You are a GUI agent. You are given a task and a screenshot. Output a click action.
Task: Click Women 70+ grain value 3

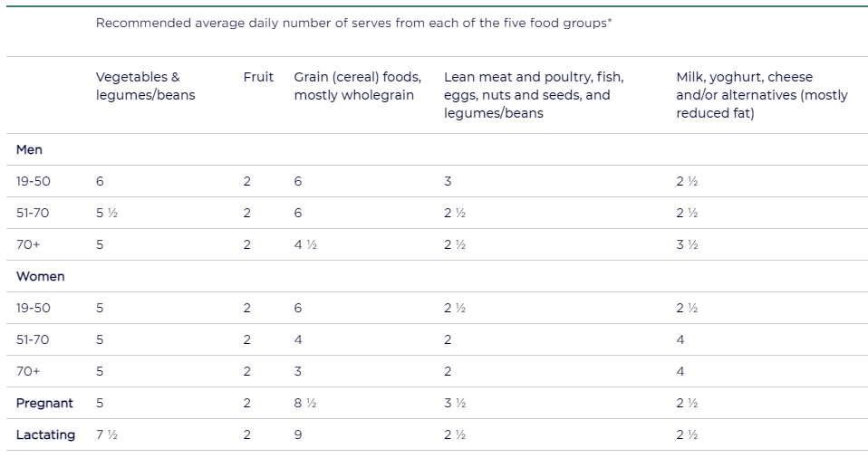click(298, 371)
